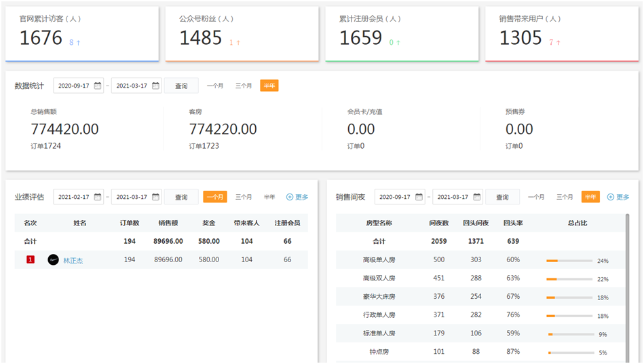The width and height of the screenshot is (644, 364).
Task: Open 林正杰 name link
Action: coord(73,260)
